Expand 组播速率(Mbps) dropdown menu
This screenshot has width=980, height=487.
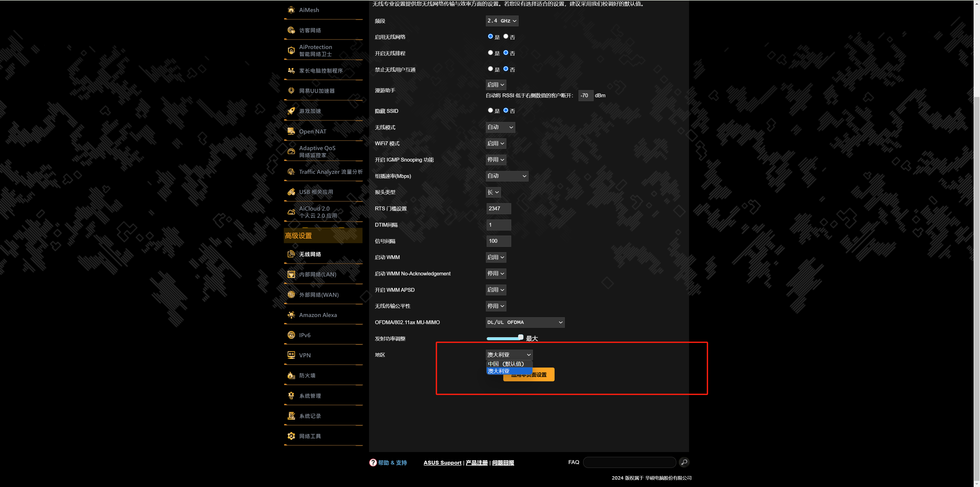[x=506, y=176]
